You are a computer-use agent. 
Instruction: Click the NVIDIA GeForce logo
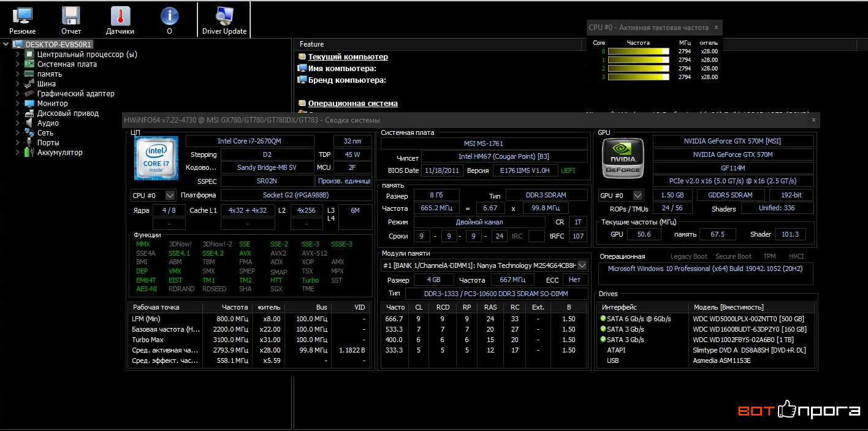(x=623, y=159)
